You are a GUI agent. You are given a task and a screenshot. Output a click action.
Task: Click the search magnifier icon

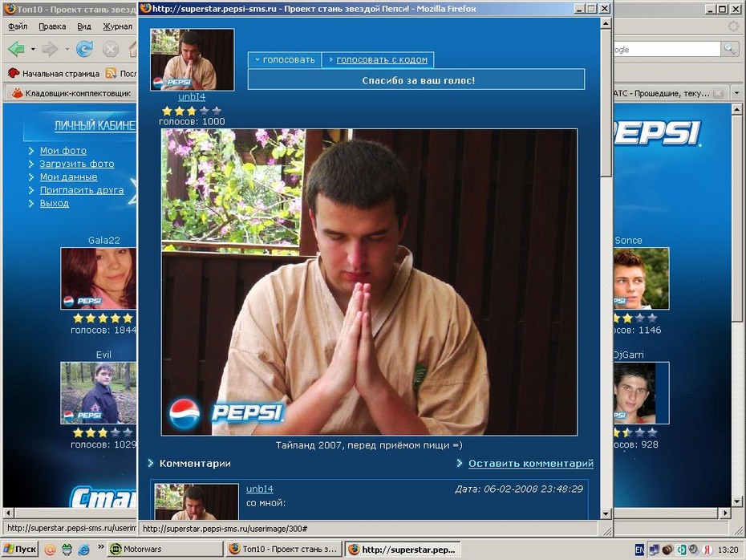pyautogui.click(x=729, y=48)
